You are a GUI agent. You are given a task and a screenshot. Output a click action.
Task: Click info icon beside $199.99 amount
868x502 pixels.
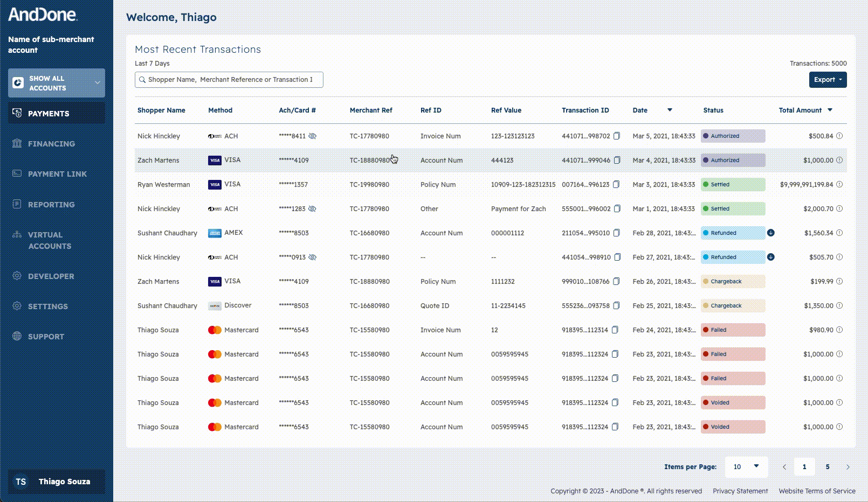pyautogui.click(x=839, y=282)
